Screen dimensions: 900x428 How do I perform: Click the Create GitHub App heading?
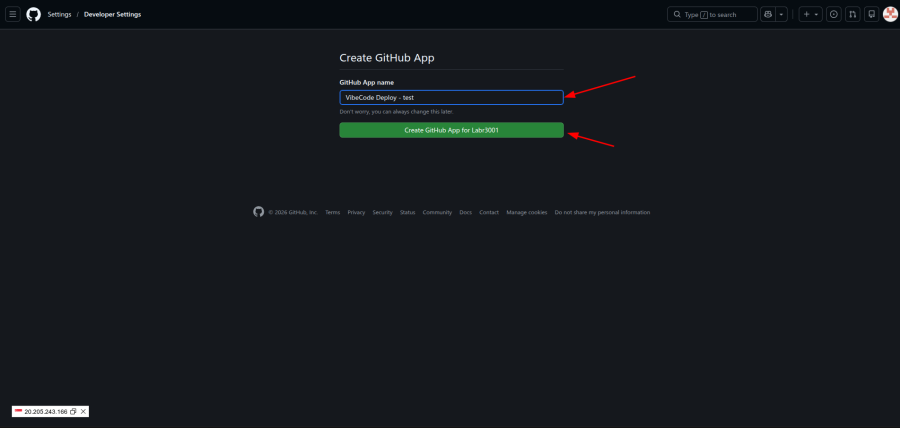[387, 57]
